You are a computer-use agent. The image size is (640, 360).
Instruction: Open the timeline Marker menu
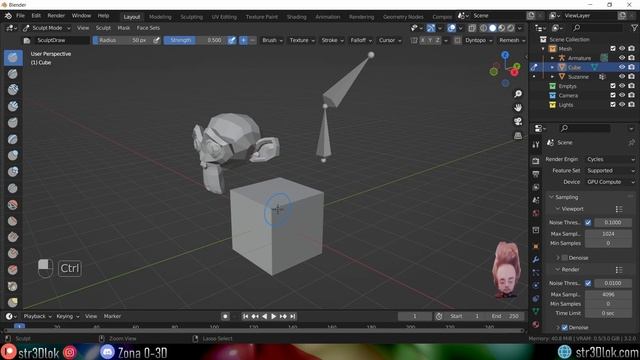pos(112,316)
